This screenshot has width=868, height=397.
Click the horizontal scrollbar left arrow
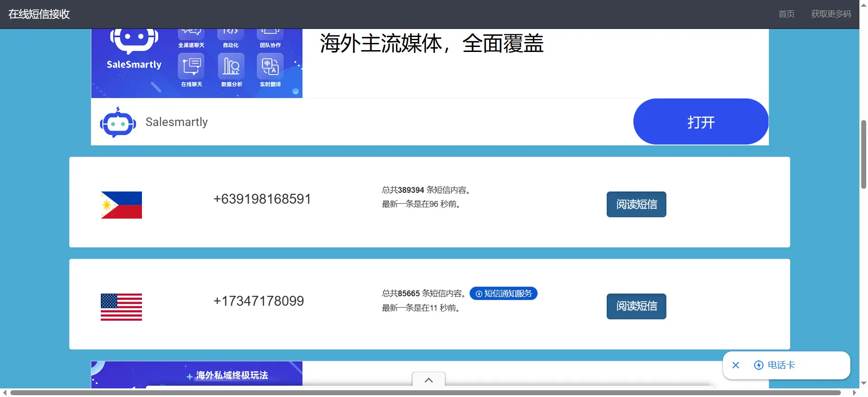point(5,392)
